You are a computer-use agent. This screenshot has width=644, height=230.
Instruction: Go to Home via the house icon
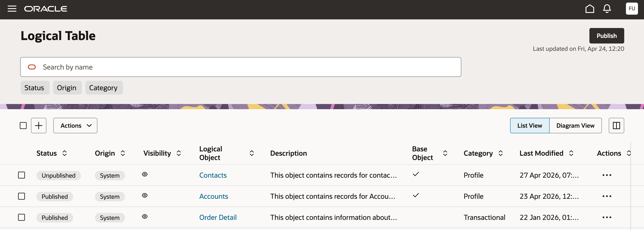[x=590, y=9]
